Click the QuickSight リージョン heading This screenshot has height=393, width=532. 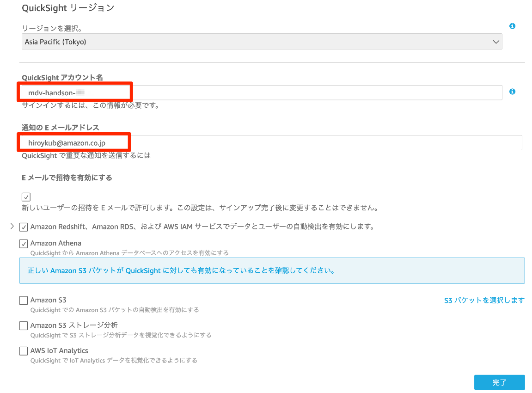click(68, 8)
